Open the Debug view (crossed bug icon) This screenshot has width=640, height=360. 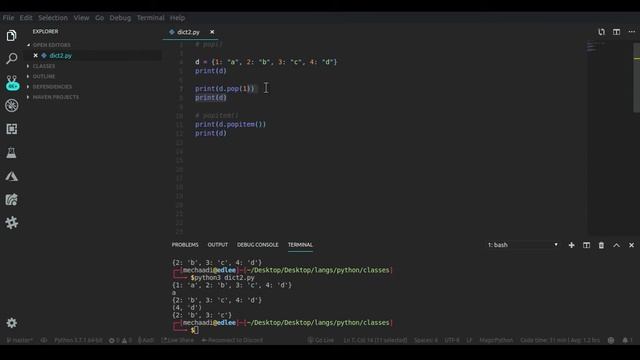point(11,106)
